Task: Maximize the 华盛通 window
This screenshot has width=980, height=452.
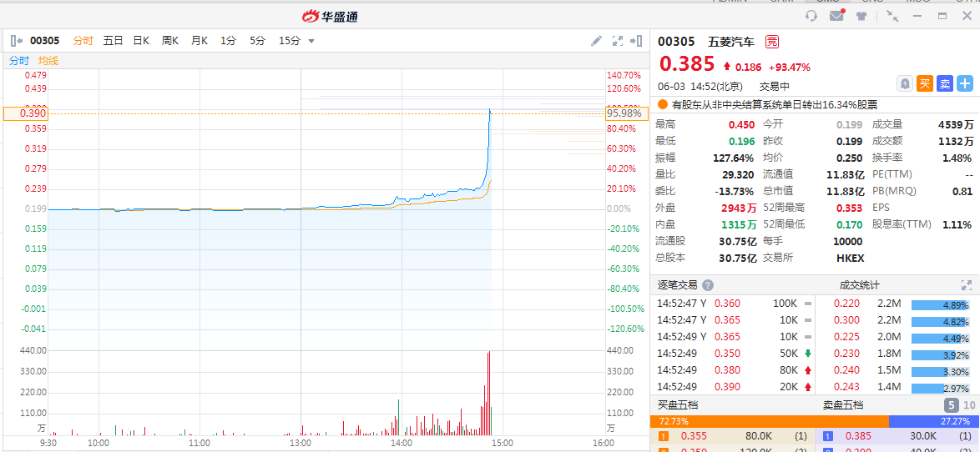Action: click(x=942, y=16)
